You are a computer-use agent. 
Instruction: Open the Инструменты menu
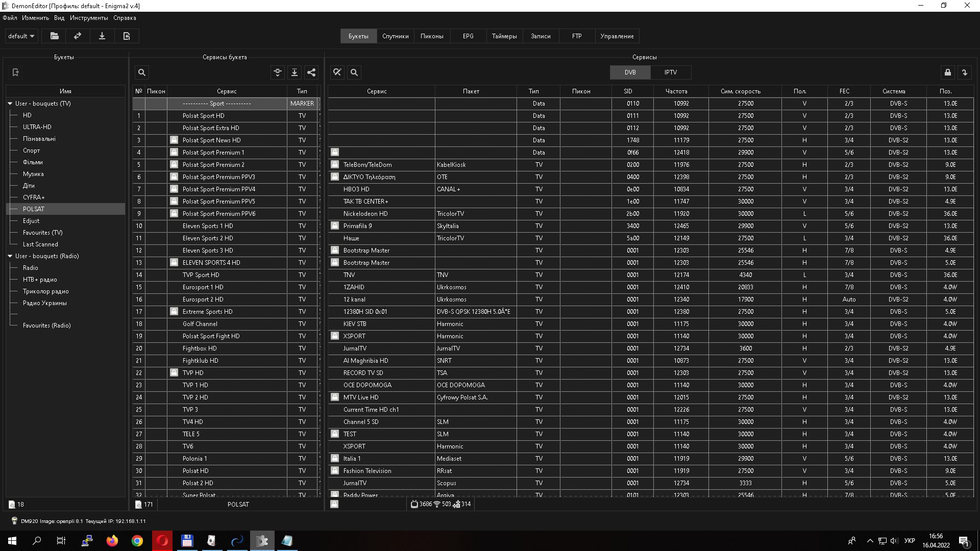point(89,18)
